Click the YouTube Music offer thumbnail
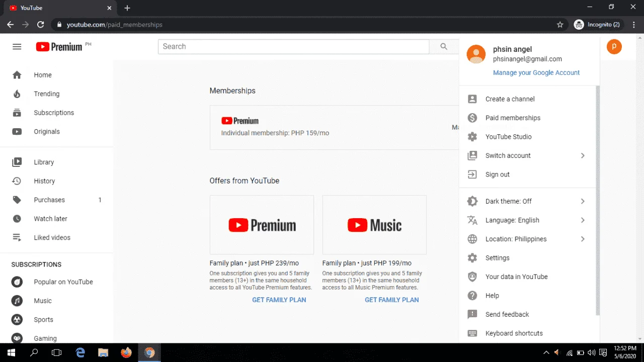 point(374,225)
